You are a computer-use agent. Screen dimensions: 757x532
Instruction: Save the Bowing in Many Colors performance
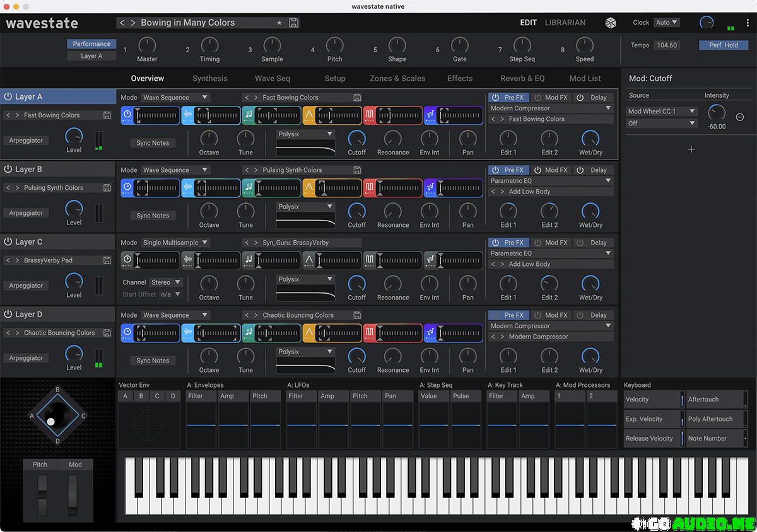pyautogui.click(x=294, y=23)
